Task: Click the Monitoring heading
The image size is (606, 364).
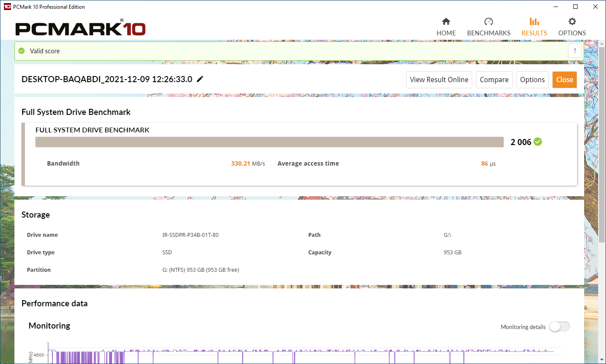Action: click(49, 326)
